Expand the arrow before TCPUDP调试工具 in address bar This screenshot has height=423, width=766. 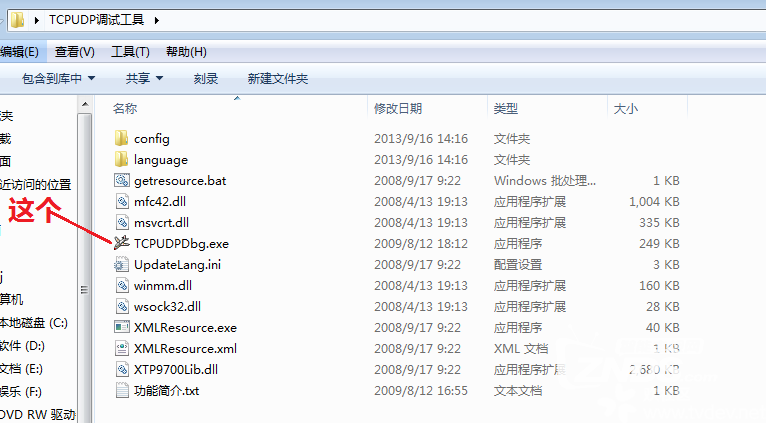(37, 20)
